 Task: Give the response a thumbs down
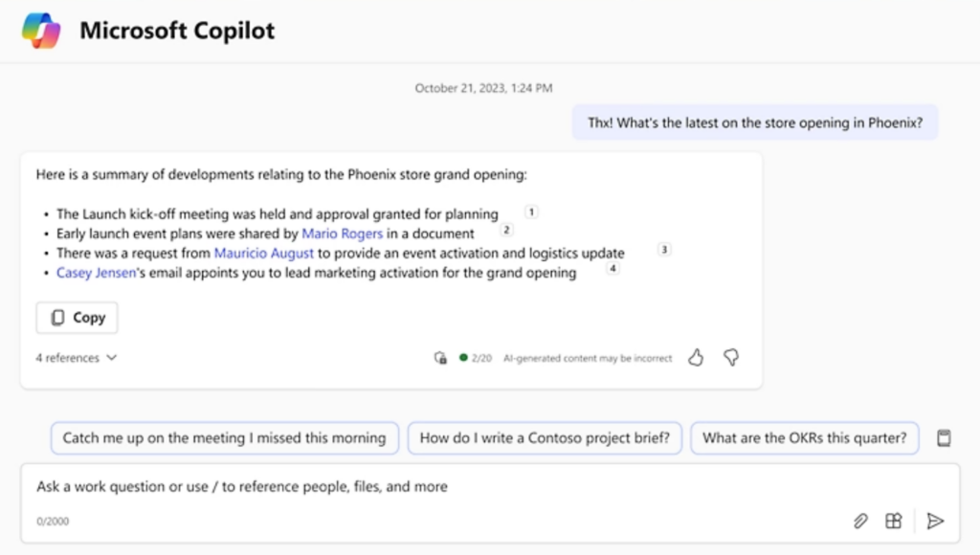point(730,356)
